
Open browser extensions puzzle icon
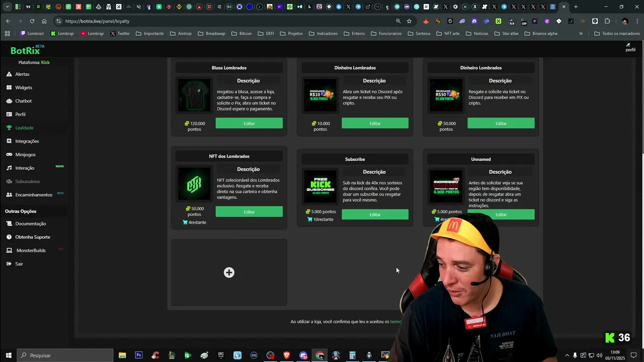click(607, 21)
